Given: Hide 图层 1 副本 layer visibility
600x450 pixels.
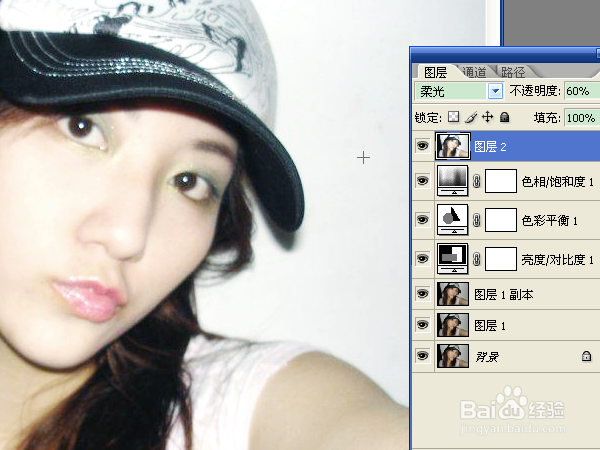Looking at the screenshot, I should click(x=422, y=294).
